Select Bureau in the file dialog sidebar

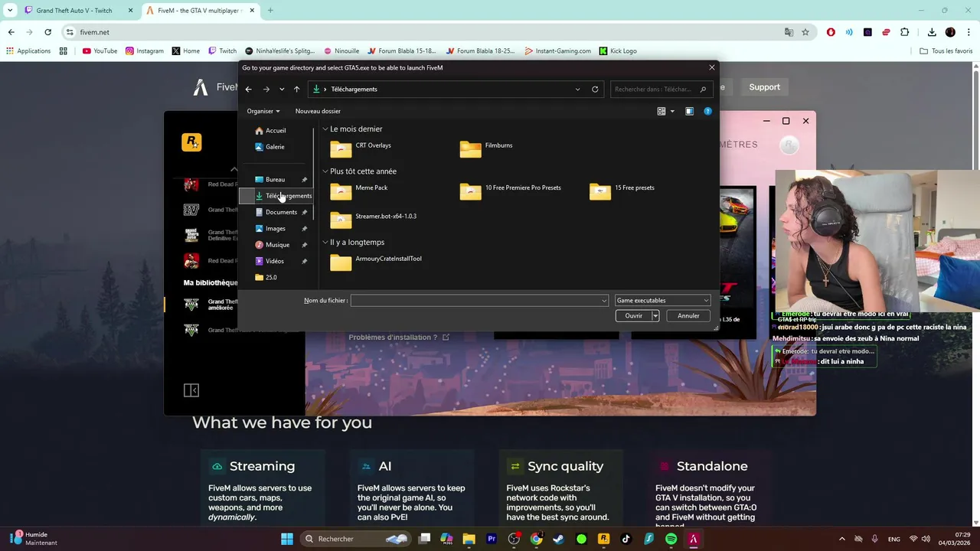click(x=275, y=180)
